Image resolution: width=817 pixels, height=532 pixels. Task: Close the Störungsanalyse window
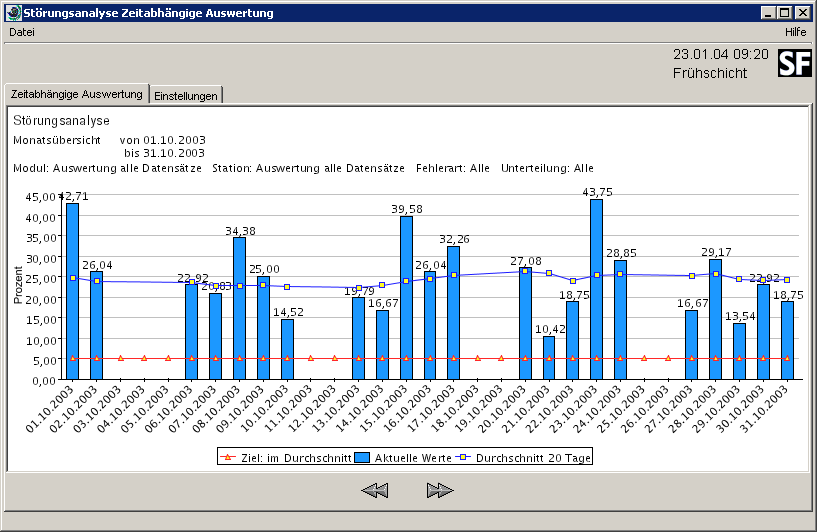[x=802, y=13]
